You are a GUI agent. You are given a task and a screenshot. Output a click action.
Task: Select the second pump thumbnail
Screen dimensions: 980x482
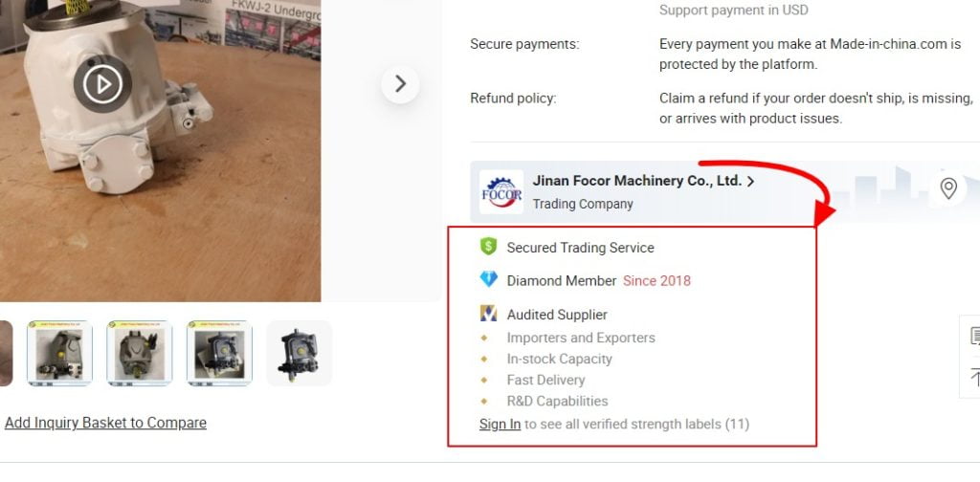click(140, 354)
